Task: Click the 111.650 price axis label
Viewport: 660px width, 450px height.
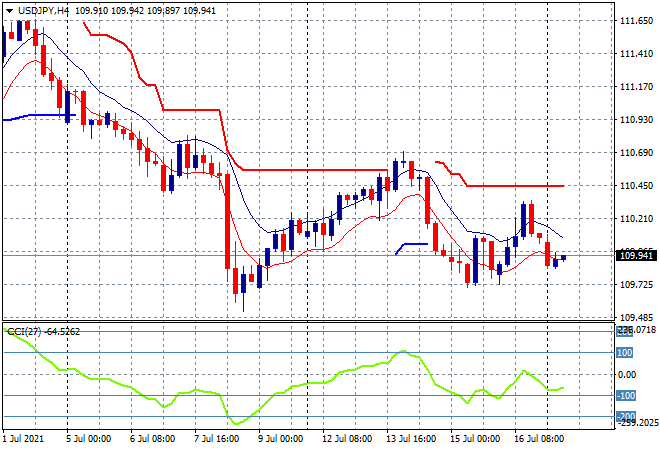Action: tap(636, 21)
